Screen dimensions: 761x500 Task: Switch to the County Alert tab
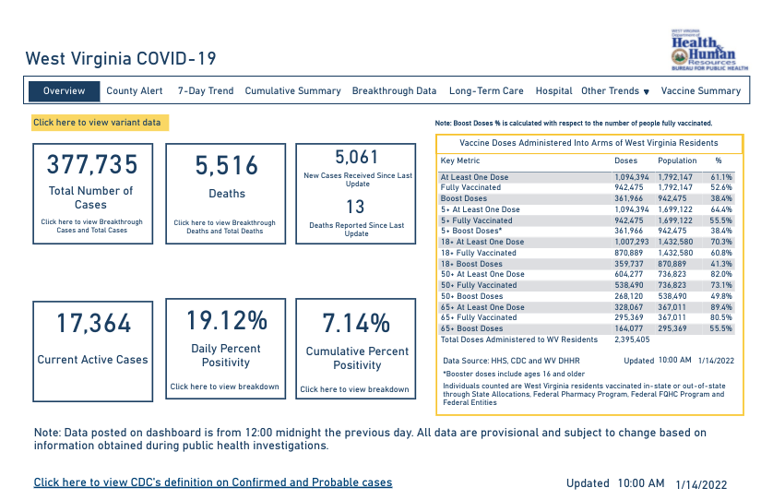coord(134,91)
